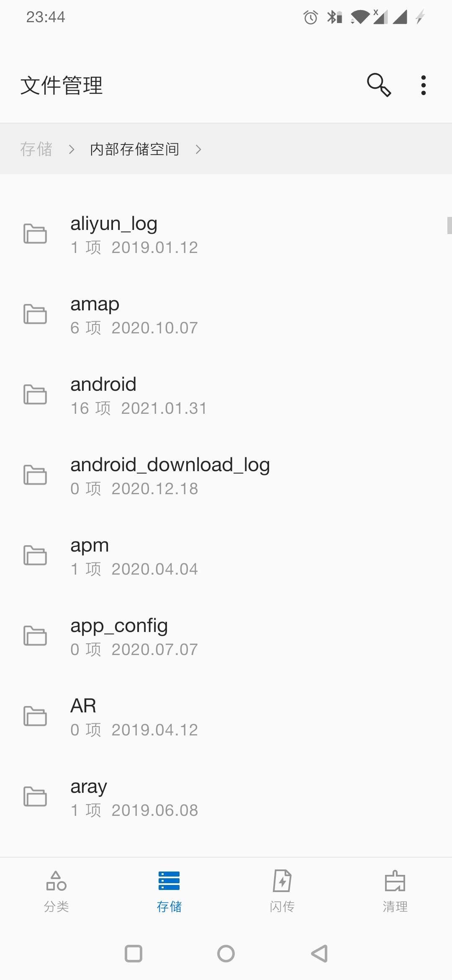Open the android_download_log folder
The image size is (452, 980).
(170, 476)
